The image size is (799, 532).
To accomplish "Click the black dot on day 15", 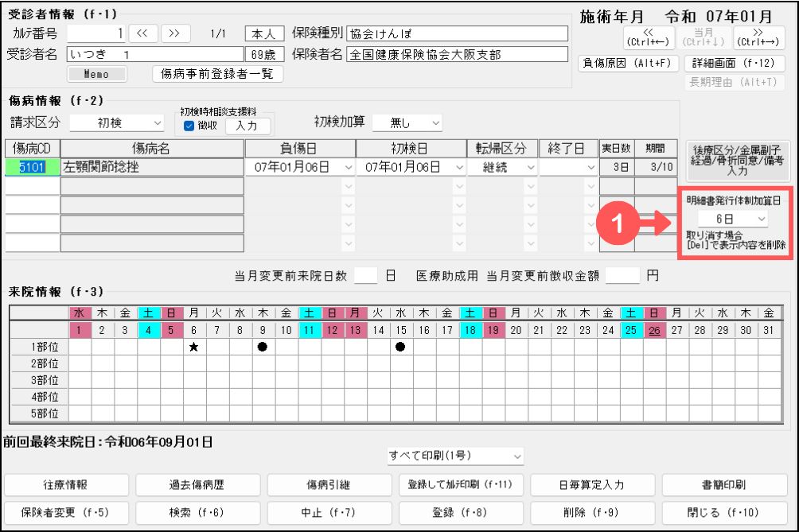I will (x=400, y=347).
